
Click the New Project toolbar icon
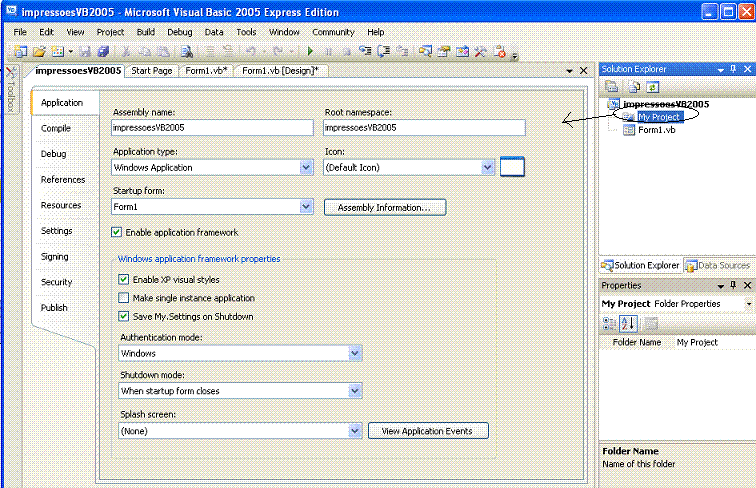tap(21, 52)
